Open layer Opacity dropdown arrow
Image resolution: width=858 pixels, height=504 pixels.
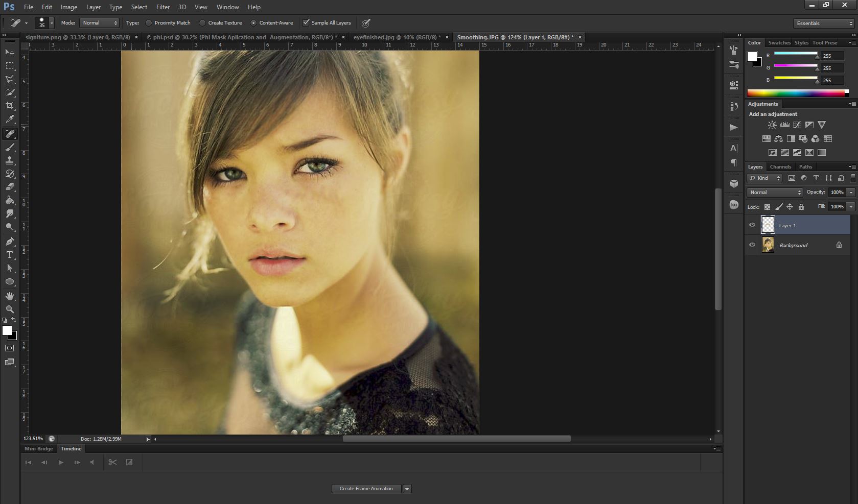tap(851, 193)
